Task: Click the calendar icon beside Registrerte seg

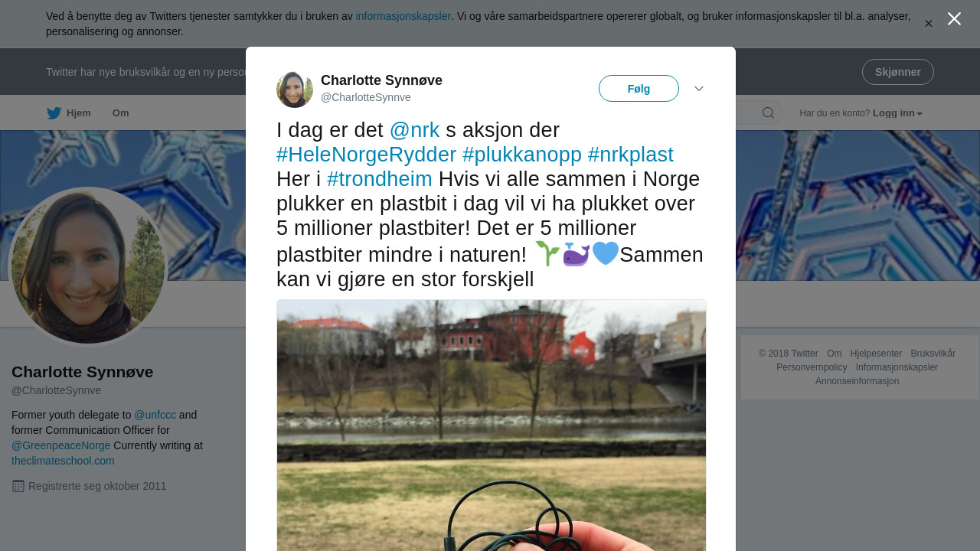Action: (x=18, y=486)
